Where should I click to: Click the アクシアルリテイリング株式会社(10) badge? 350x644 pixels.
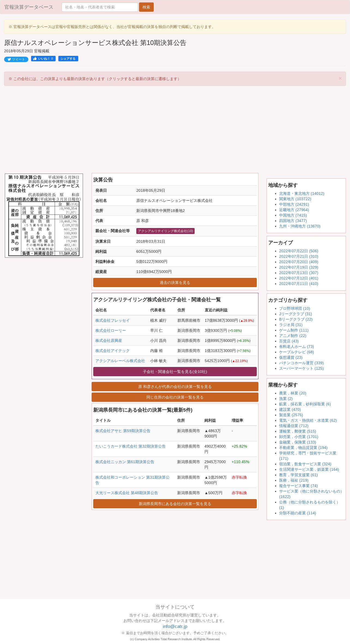[165, 231]
